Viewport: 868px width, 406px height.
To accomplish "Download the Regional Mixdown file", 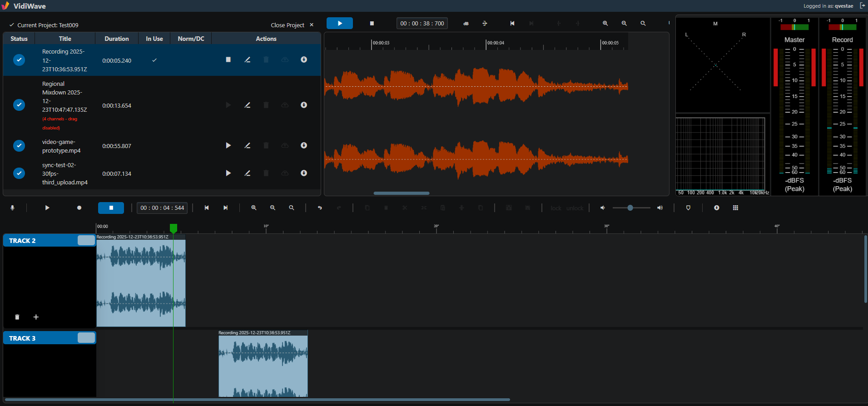I will 304,105.
